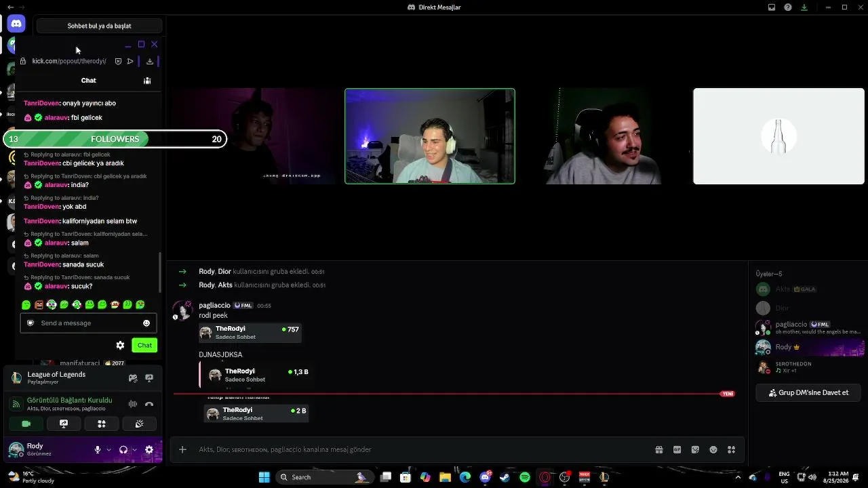Screen dimensions: 868x488
Task: Click the kick.com/popout/therodyi address
Action: (x=69, y=61)
